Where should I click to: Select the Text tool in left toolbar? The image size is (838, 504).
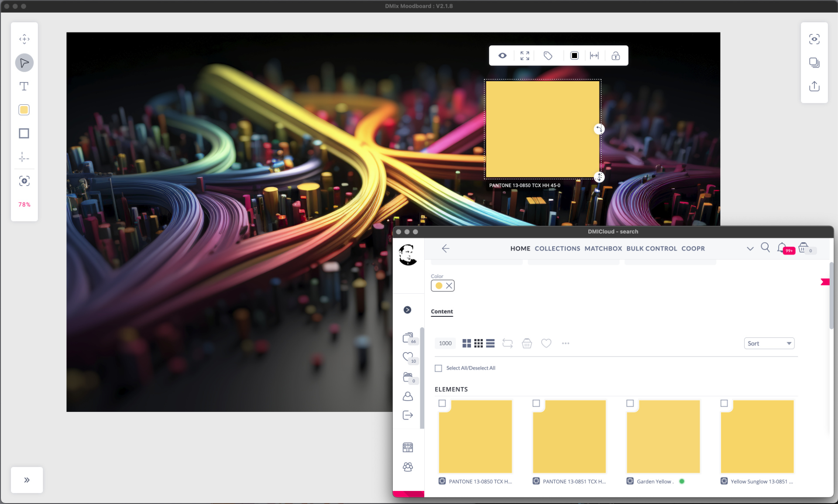pyautogui.click(x=24, y=86)
